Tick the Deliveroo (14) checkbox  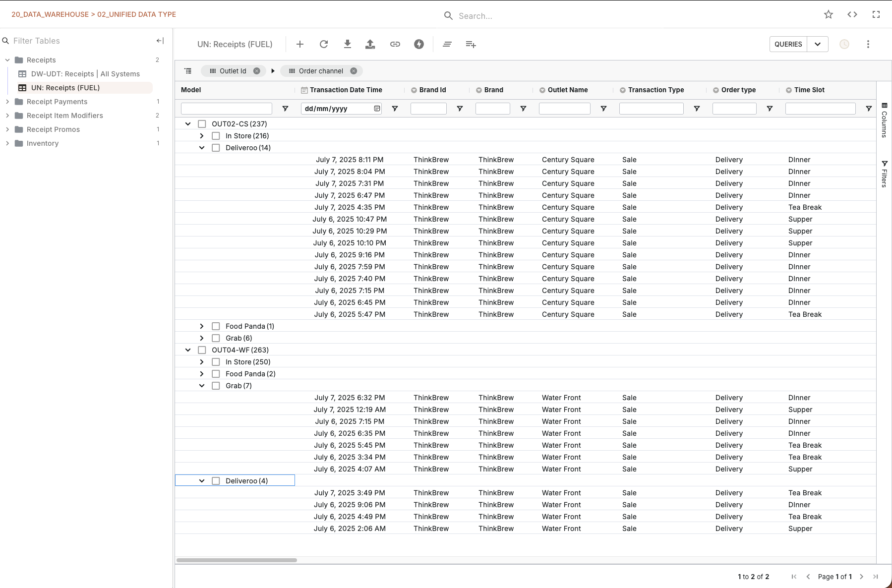[x=216, y=148]
